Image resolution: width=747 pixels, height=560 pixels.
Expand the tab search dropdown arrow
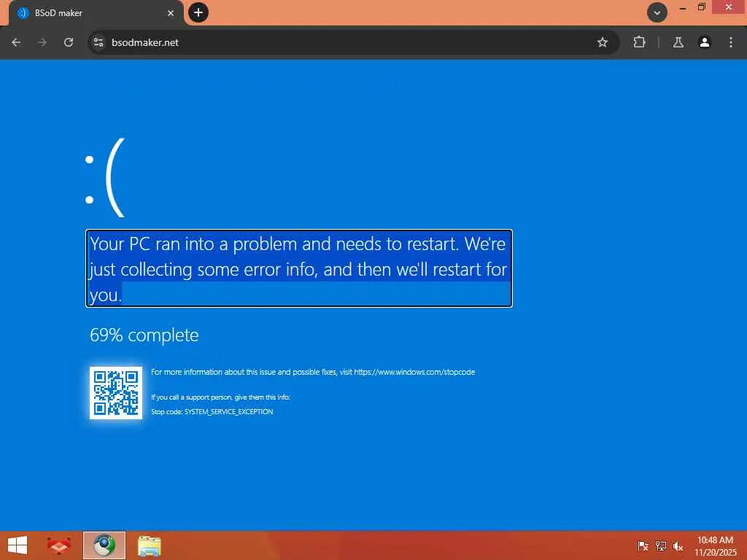657,12
